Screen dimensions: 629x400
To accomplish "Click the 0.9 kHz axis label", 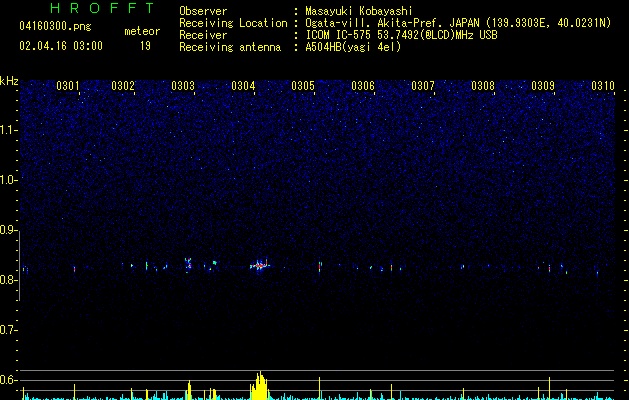I will tap(9, 230).
